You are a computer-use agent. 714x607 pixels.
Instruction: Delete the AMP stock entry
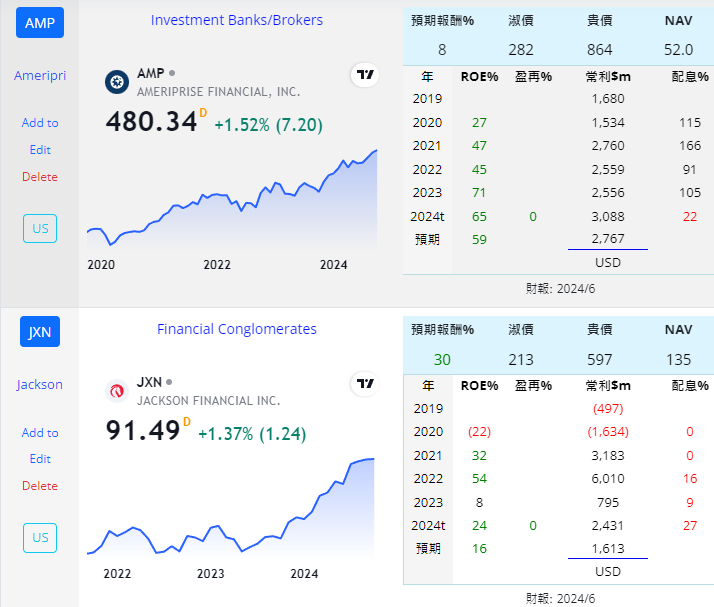coord(40,177)
